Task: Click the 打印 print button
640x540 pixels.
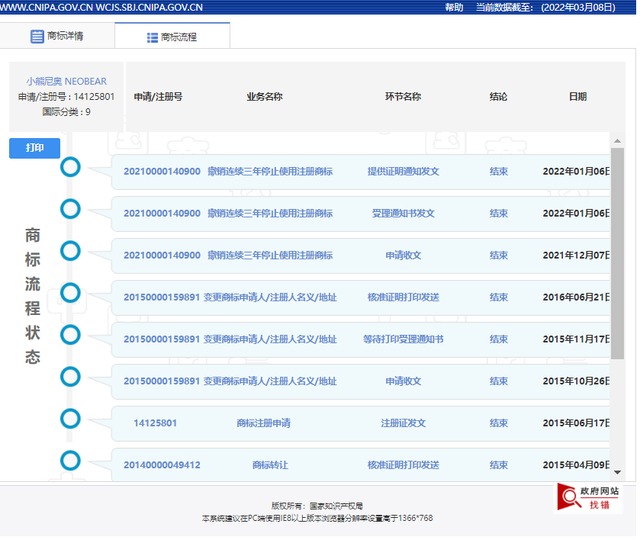Action: pyautogui.click(x=35, y=148)
